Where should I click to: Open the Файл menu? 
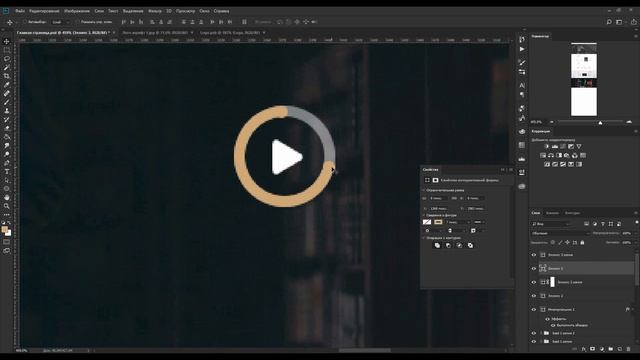(20, 11)
